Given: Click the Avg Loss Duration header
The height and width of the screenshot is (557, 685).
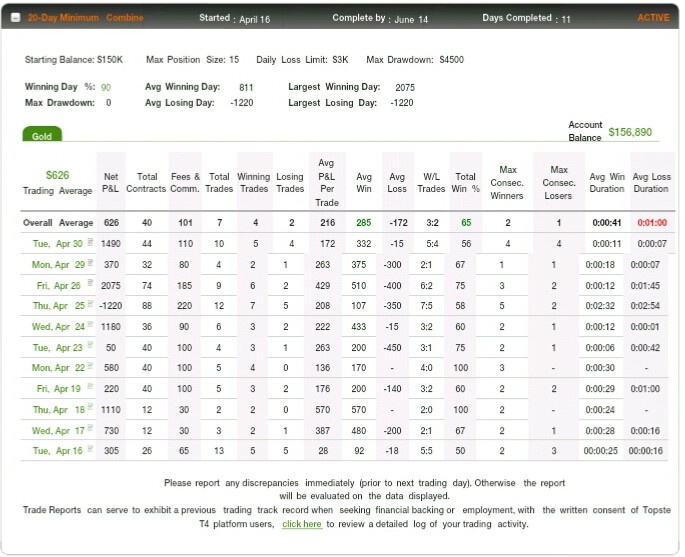Looking at the screenshot, I should tap(651, 183).
